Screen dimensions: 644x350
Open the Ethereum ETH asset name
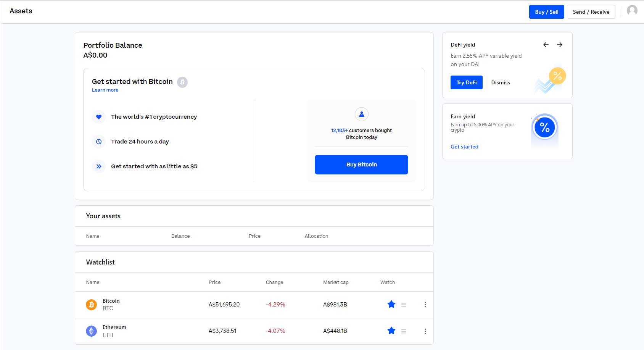click(x=114, y=331)
